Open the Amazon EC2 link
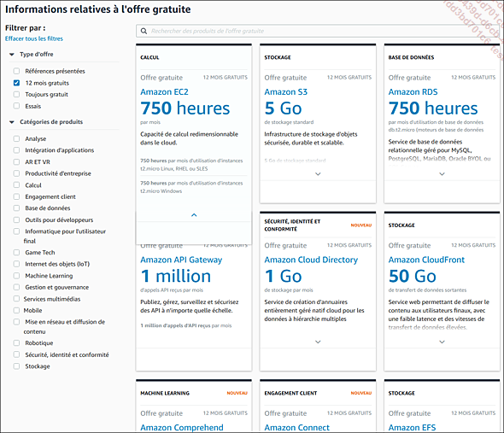504x433 pixels. click(x=164, y=92)
